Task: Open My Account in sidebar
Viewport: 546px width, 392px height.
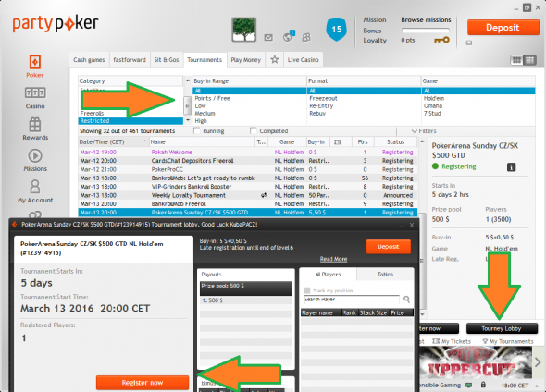Action: tap(35, 191)
